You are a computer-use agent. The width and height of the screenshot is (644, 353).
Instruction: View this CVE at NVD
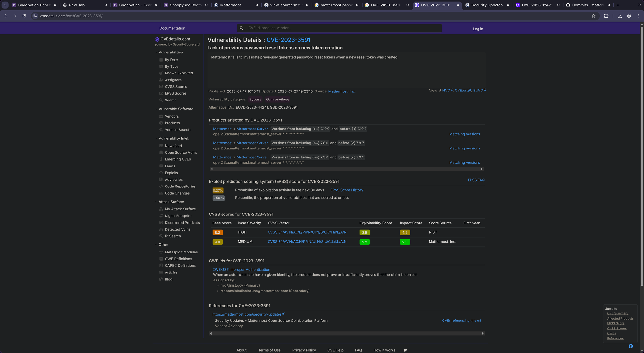click(x=447, y=91)
